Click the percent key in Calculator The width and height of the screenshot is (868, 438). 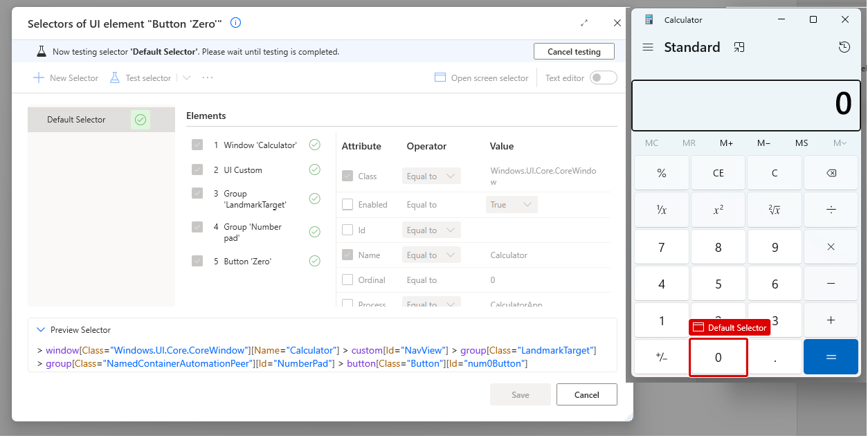(662, 173)
